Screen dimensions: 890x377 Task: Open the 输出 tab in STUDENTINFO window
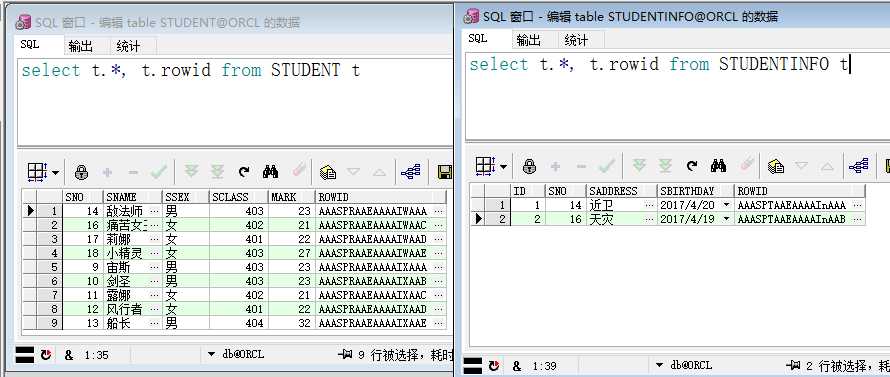[528, 40]
